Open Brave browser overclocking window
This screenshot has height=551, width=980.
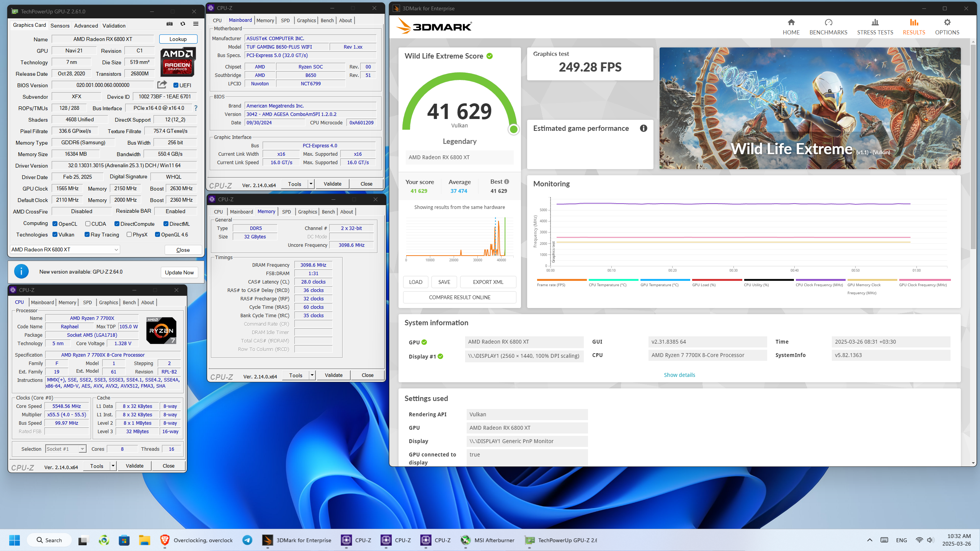(196, 540)
